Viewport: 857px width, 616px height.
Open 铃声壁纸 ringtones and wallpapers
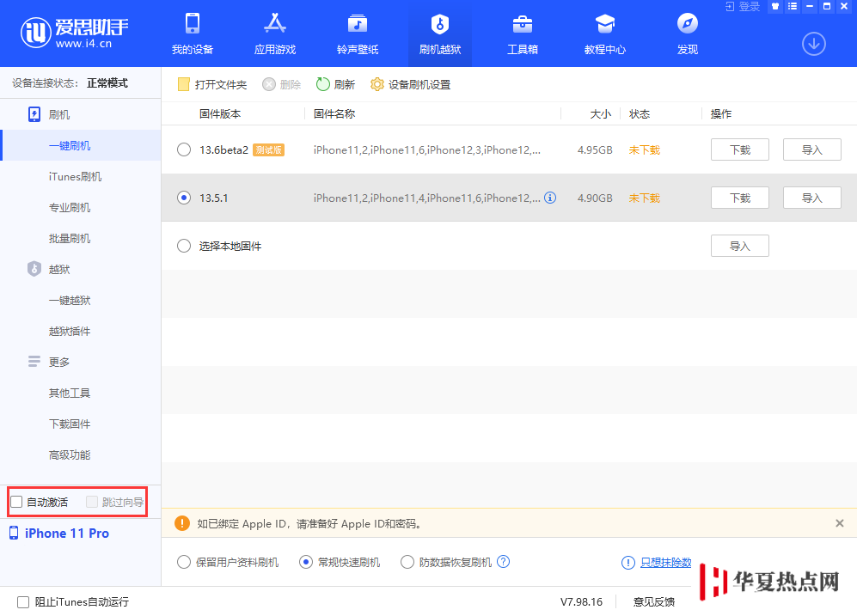pos(358,34)
